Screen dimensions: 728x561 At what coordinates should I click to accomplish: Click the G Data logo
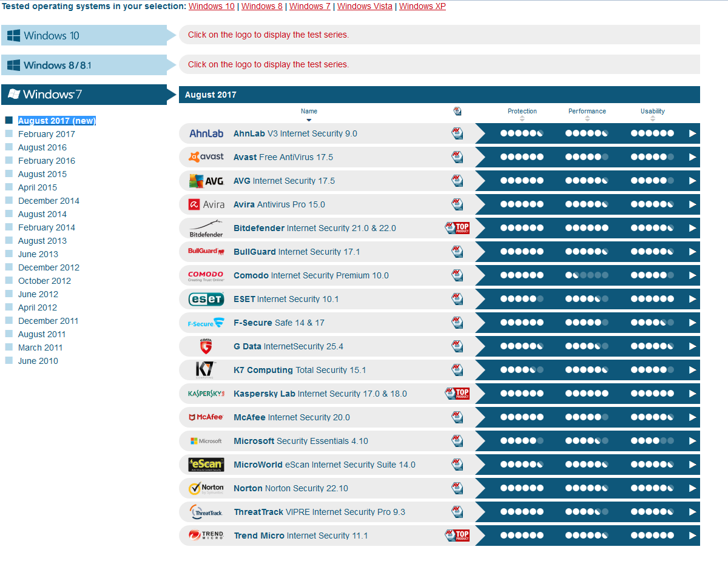click(206, 346)
